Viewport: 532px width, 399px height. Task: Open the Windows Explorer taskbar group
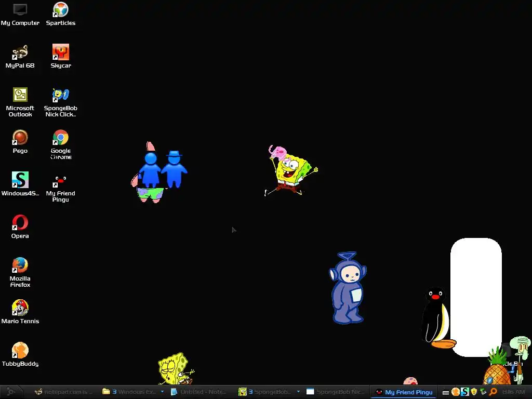coord(129,392)
